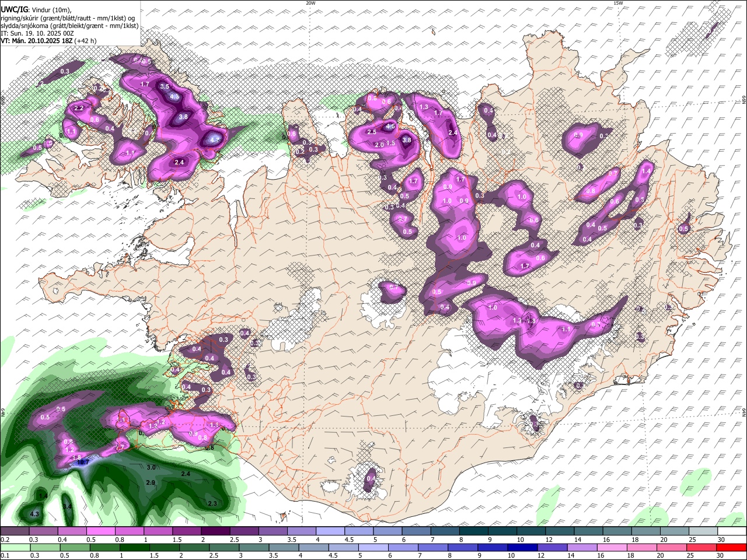
Task: Pick snow legend swatch between 8 and 9
Action: pos(474,531)
